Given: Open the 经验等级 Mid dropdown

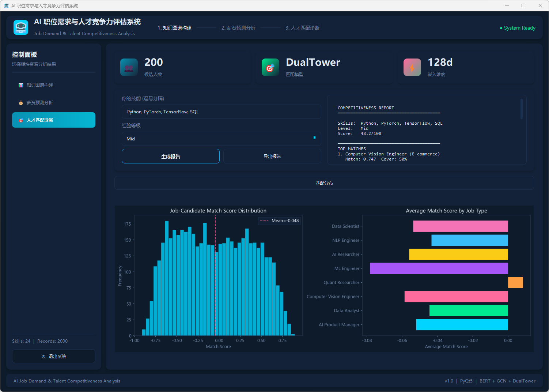Looking at the screenshot, I should [x=221, y=139].
